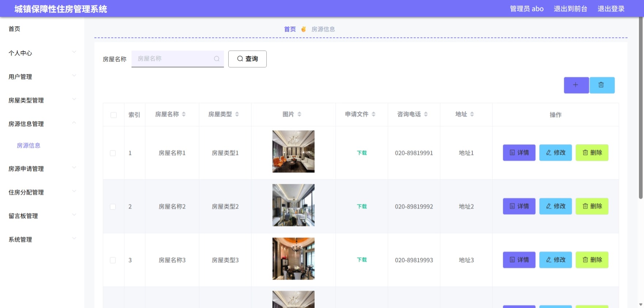Sort by 咨询电话 column arrows
This screenshot has width=644, height=308.
pyautogui.click(x=426, y=114)
